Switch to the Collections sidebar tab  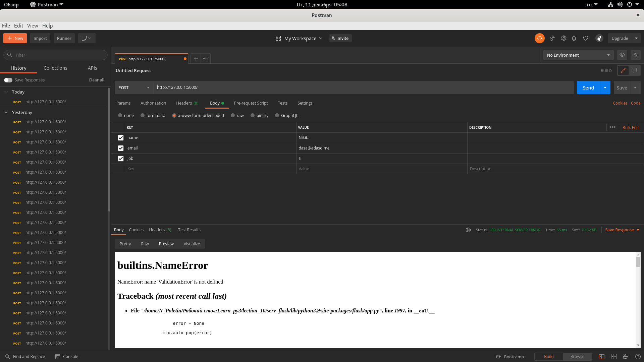pyautogui.click(x=55, y=68)
